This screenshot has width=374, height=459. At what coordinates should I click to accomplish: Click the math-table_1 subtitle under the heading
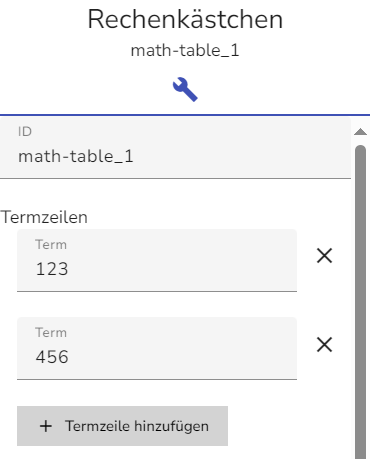click(185, 51)
